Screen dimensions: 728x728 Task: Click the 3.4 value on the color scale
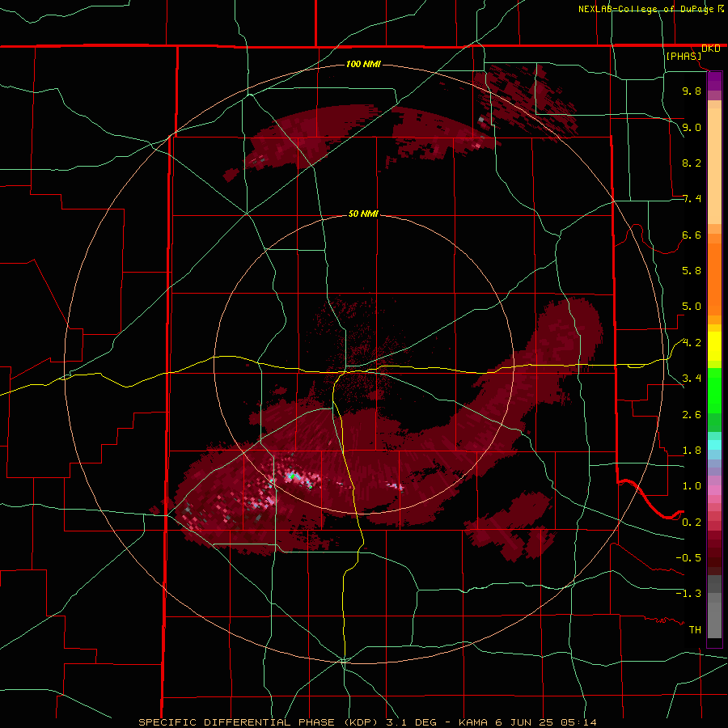point(692,379)
